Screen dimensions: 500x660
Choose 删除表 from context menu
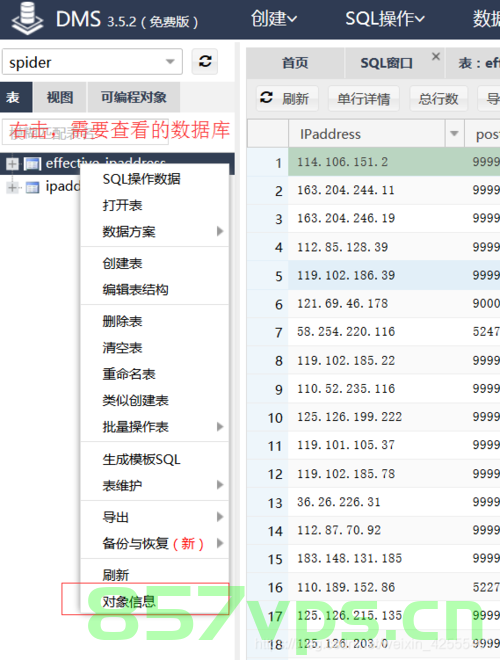click(x=155, y=322)
